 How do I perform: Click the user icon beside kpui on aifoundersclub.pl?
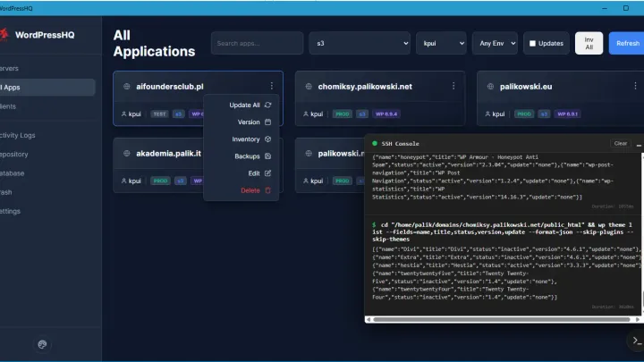click(123, 114)
